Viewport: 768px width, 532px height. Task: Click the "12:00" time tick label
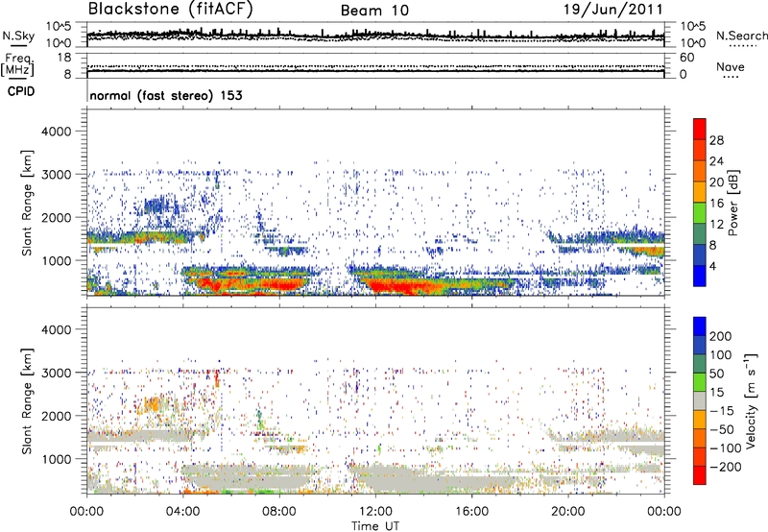375,512
